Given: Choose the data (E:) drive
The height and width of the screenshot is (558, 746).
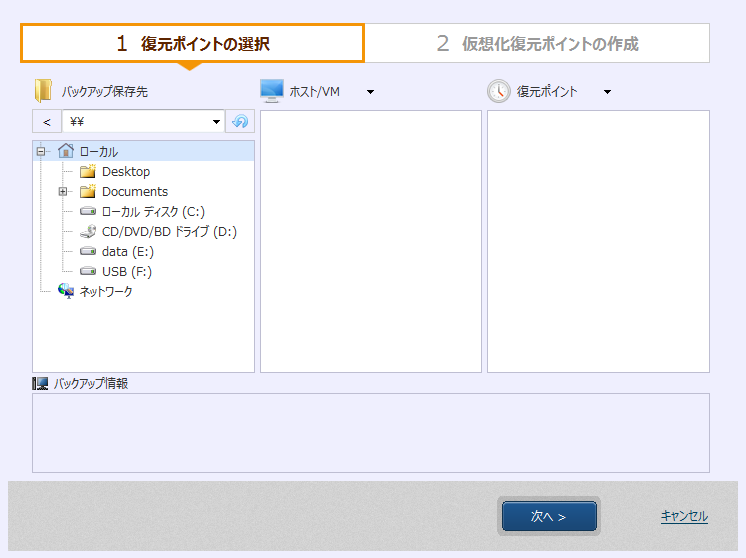Looking at the screenshot, I should point(126,252).
